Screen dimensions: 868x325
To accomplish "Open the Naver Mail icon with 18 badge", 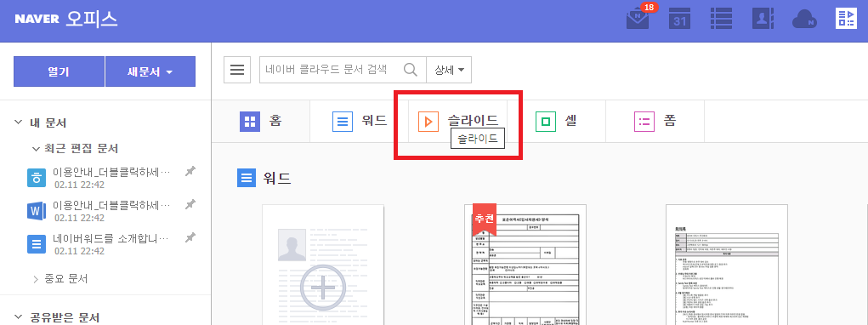I will 638,17.
